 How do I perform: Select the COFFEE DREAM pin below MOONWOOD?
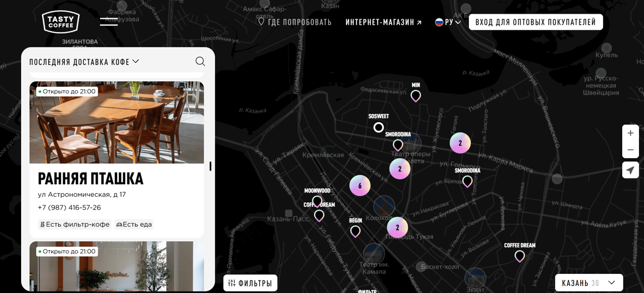pos(319,216)
